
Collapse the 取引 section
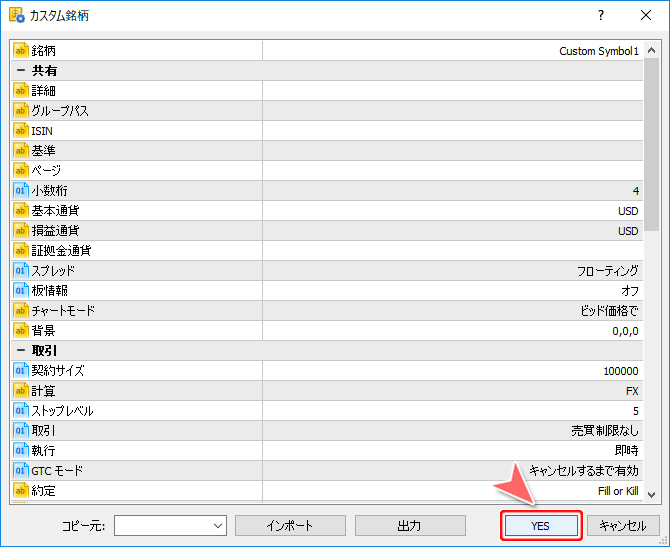click(20, 350)
